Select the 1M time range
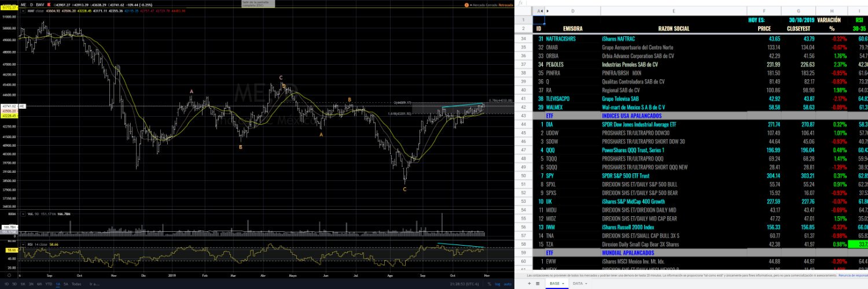 (23, 284)
